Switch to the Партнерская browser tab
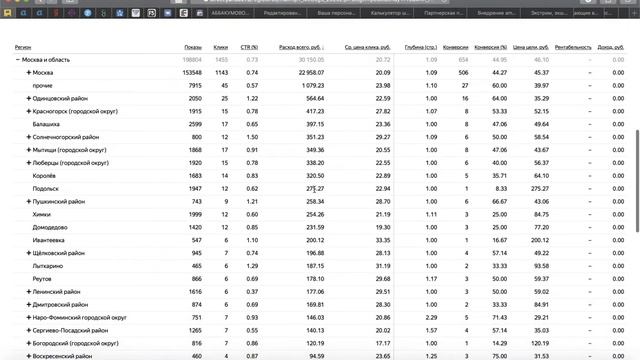The height and width of the screenshot is (360, 640). point(443,13)
